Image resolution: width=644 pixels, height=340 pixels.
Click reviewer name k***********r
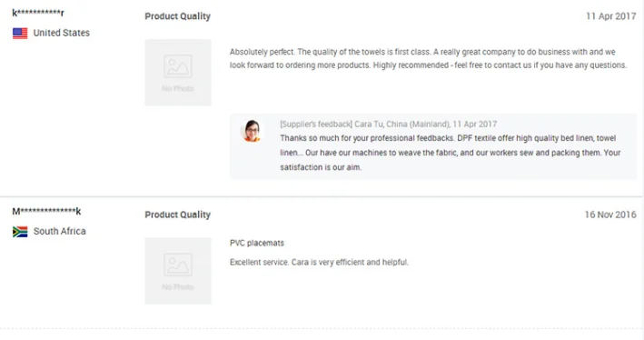(x=38, y=13)
